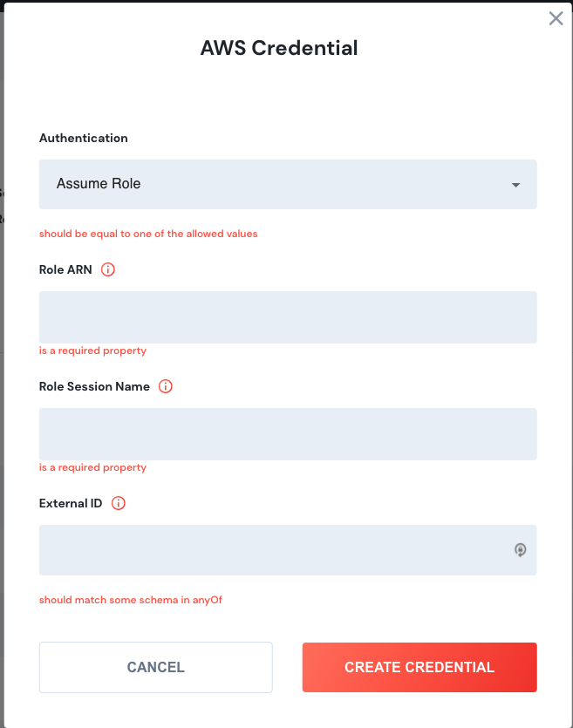
Task: Click the Authentication dropdown caret arrow
Action: coord(515,185)
